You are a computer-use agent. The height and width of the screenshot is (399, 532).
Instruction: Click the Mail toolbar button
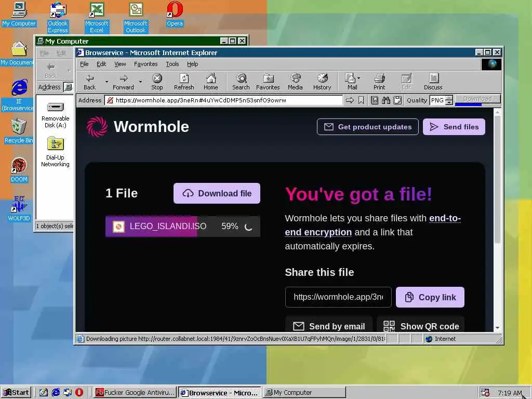(x=351, y=82)
